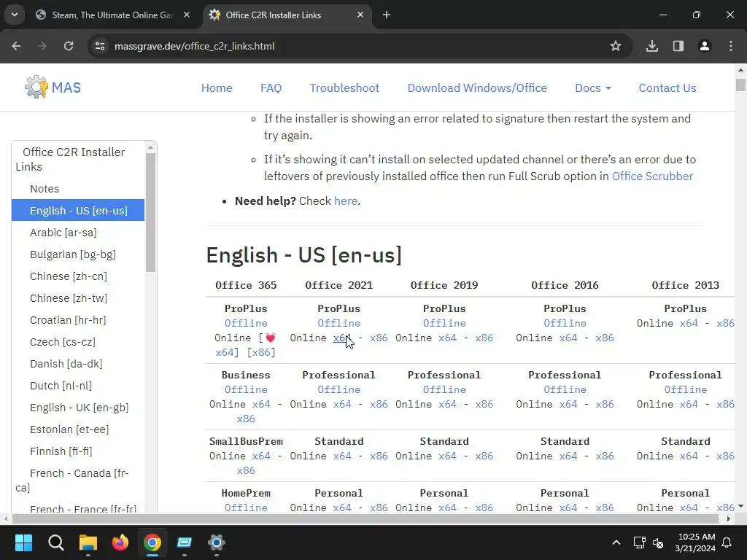Download Office 2019 ProPlus Online x64
Image resolution: width=747 pixels, height=560 pixels.
[x=447, y=338]
